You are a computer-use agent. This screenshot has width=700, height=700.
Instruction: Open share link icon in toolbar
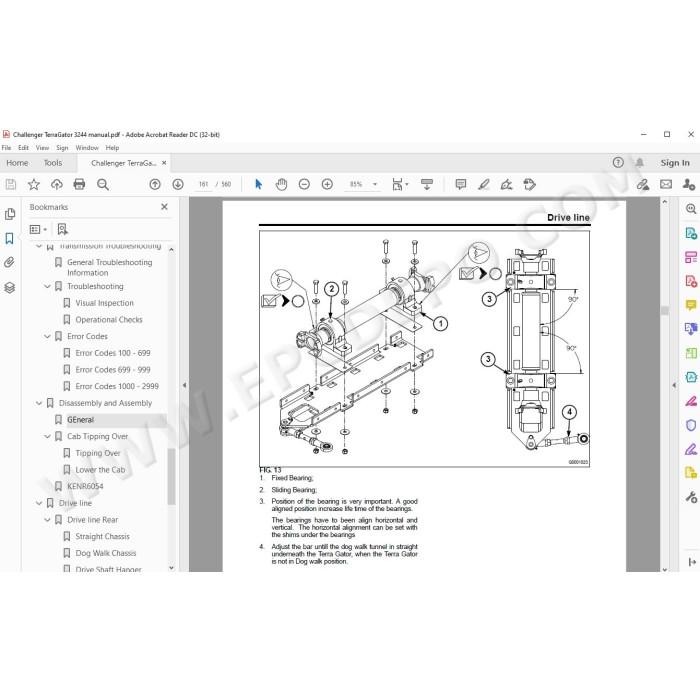643,184
